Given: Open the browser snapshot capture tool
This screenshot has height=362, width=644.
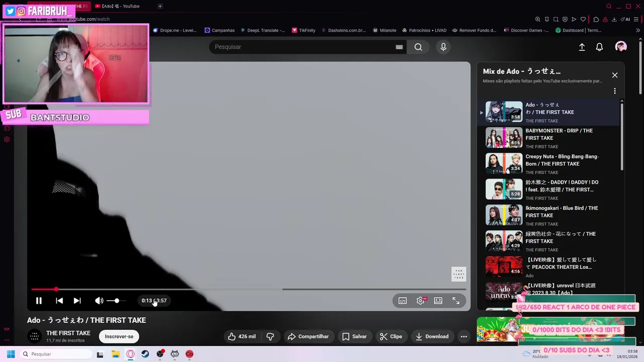Looking at the screenshot, I should (x=556, y=19).
